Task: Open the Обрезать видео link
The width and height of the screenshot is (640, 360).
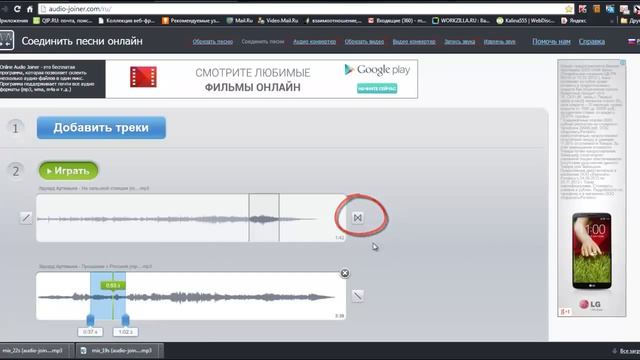Action: (364, 42)
